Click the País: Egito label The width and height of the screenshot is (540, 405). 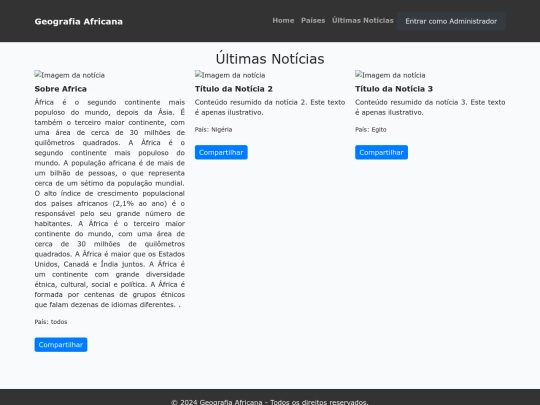click(x=371, y=129)
